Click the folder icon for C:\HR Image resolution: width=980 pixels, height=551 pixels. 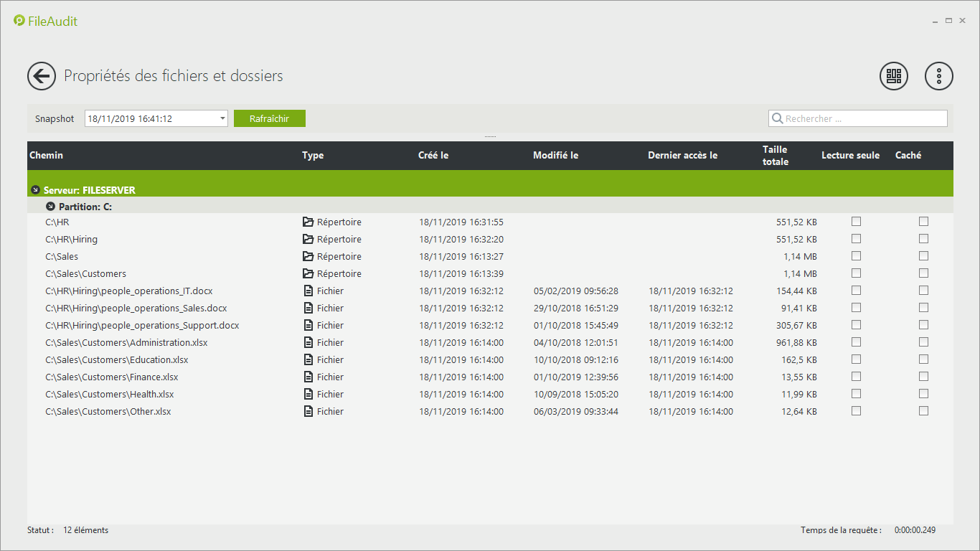pos(308,222)
